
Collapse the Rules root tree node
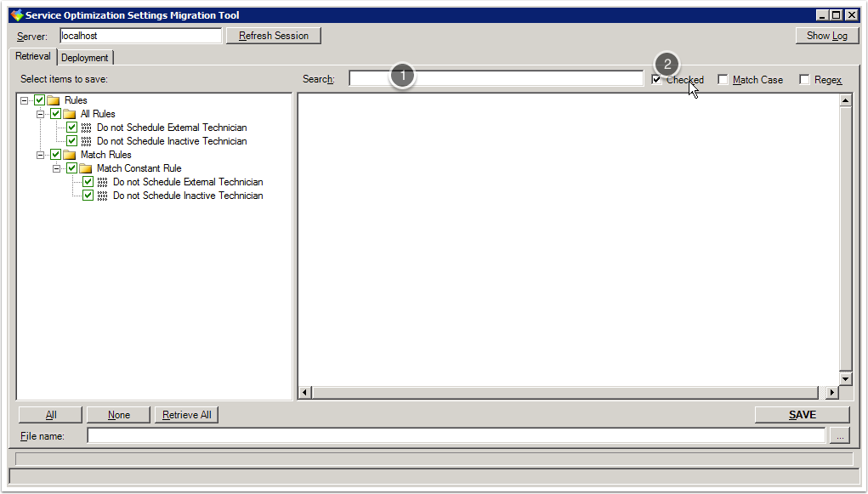[24, 100]
